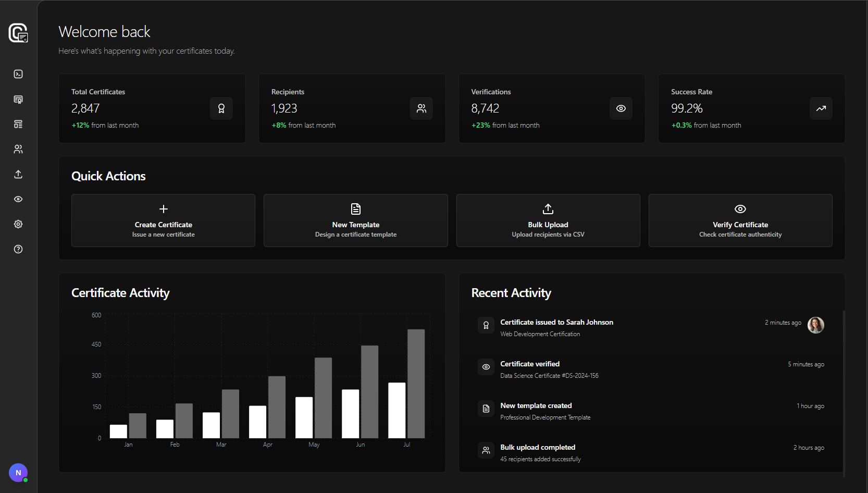Open Verify Certificate quick action
The height and width of the screenshot is (493, 868).
(x=740, y=220)
